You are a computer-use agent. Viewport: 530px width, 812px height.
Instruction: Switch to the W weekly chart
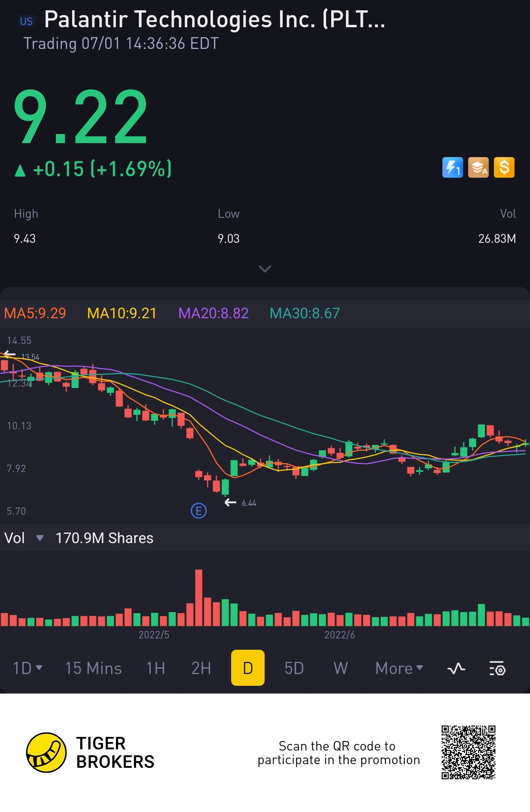[341, 668]
